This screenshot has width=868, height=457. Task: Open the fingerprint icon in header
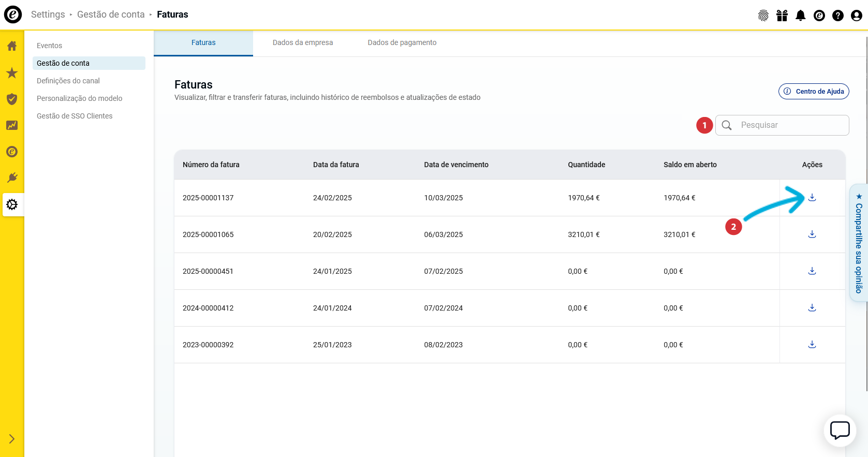[x=763, y=16]
